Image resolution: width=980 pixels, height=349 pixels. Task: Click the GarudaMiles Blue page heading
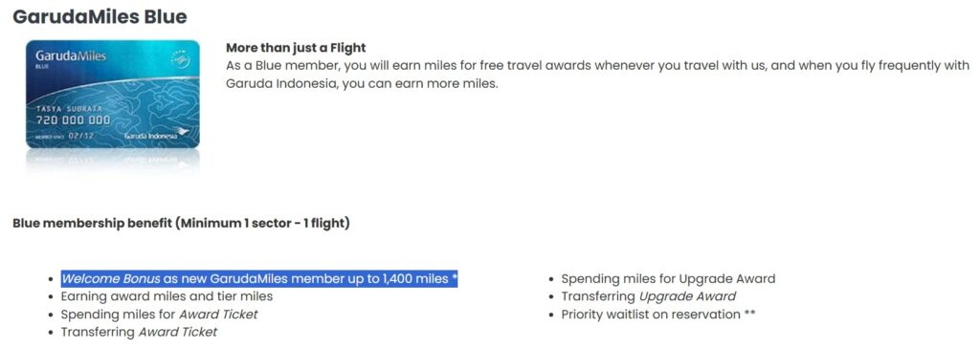100,17
